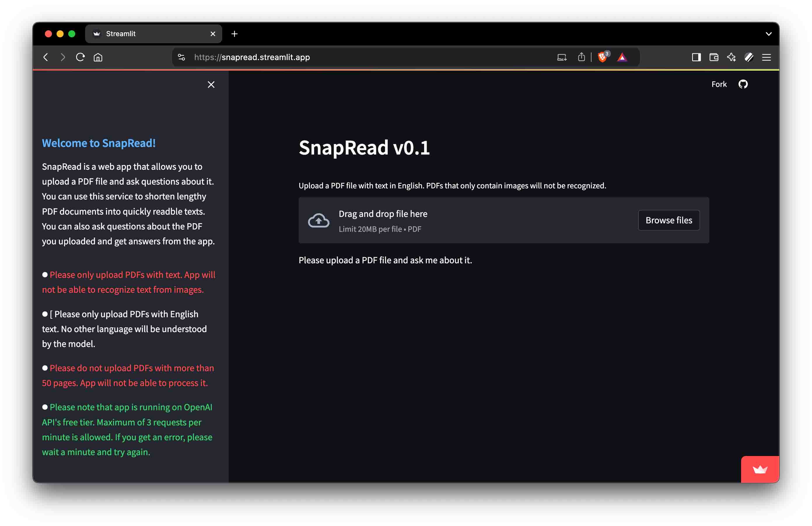
Task: Click red note about 50 pages limit
Action: (128, 376)
